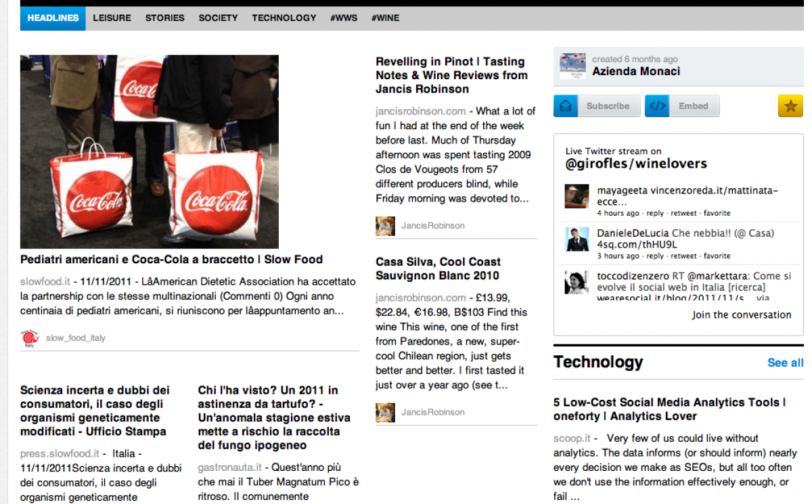This screenshot has height=504, width=812.
Task: Click mayageeta's tweet avatar
Action: (x=577, y=196)
